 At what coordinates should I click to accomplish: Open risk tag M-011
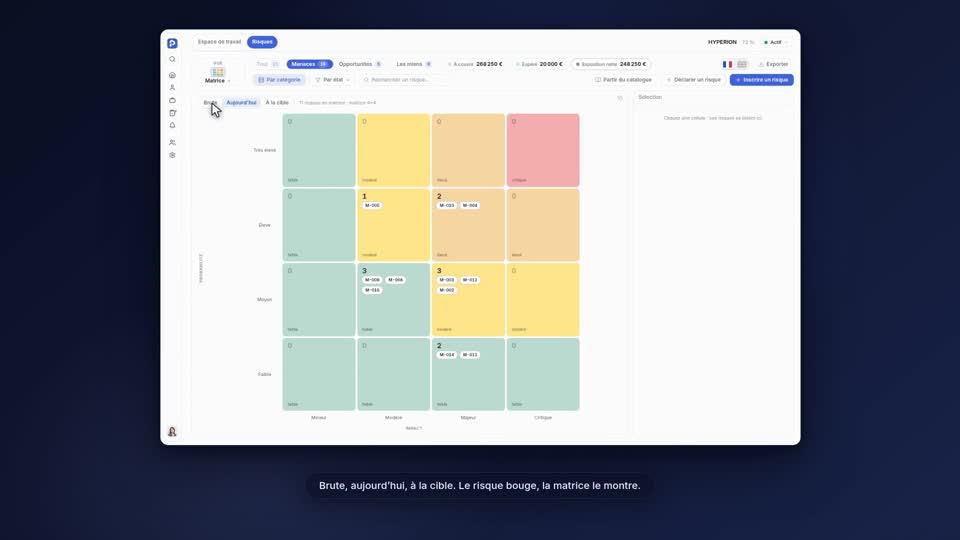470,355
